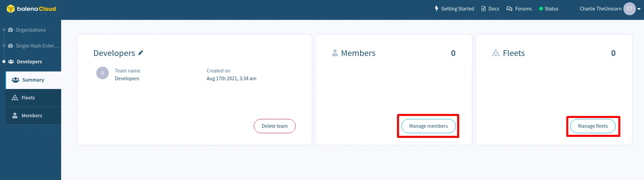Screen dimensions: 644x180
Task: Open the Summary sidebar tab
Action: point(33,80)
